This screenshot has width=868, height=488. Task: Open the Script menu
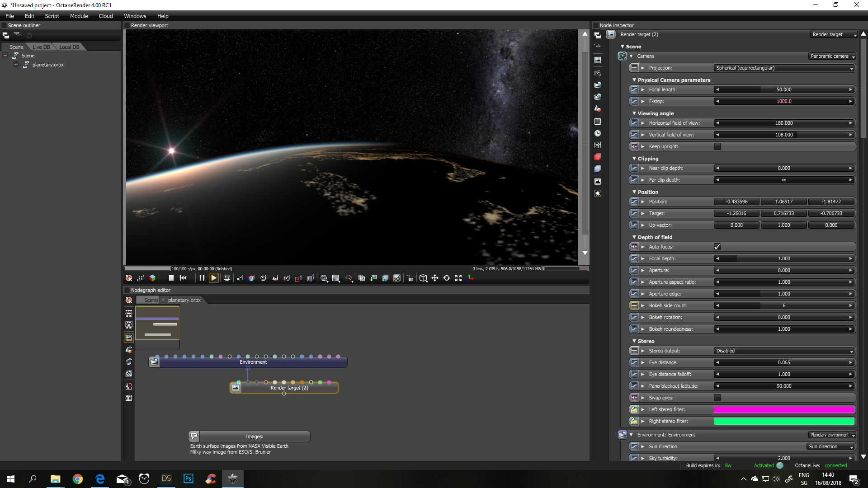click(x=52, y=16)
